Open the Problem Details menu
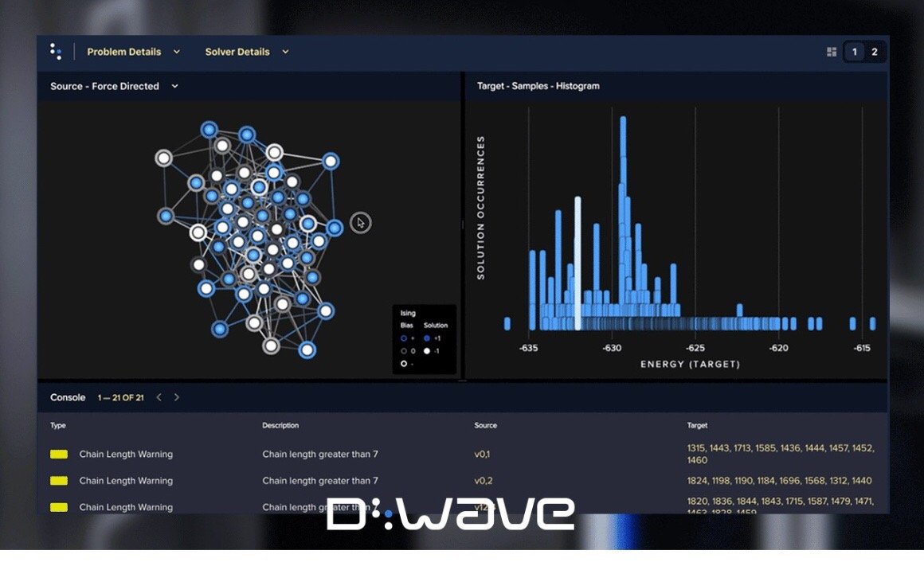This screenshot has width=924, height=570. [x=123, y=52]
